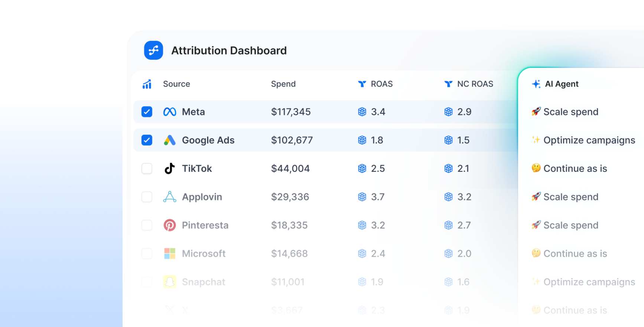The image size is (644, 327).
Task: Click the Attribution Dashboard title
Action: (x=229, y=51)
